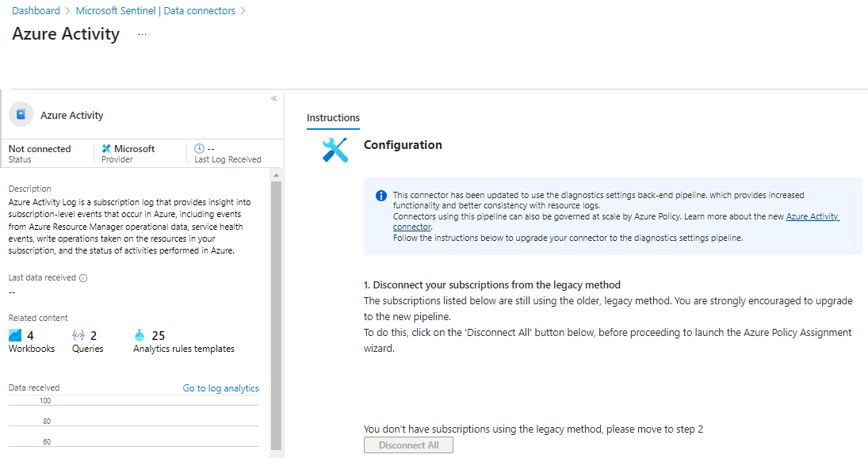The width and height of the screenshot is (868, 458).
Task: Open the Queries code icon
Action: pyautogui.click(x=78, y=335)
